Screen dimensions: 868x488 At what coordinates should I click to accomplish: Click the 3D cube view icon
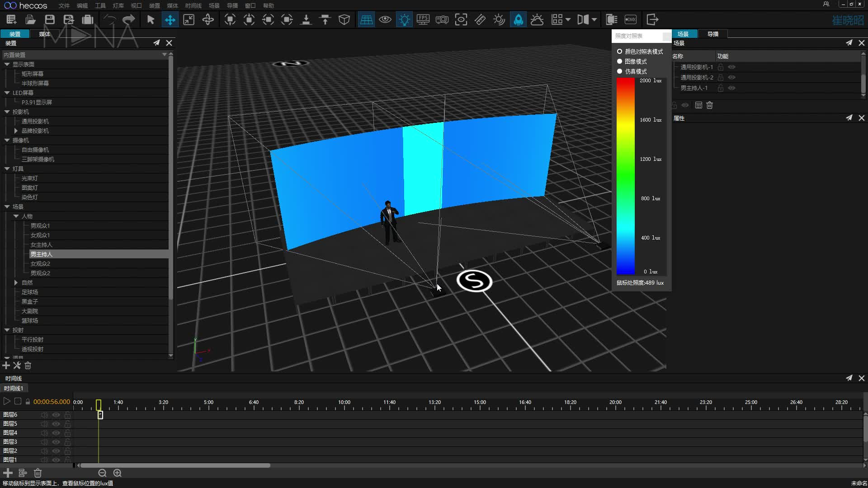click(x=344, y=19)
